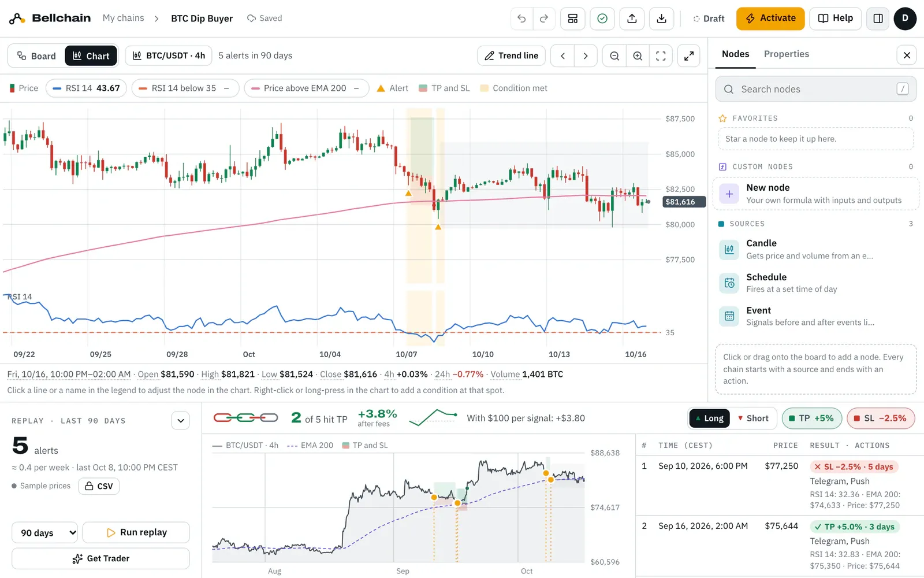Click the Trend line tool button
The image size is (924, 578).
coord(512,55)
